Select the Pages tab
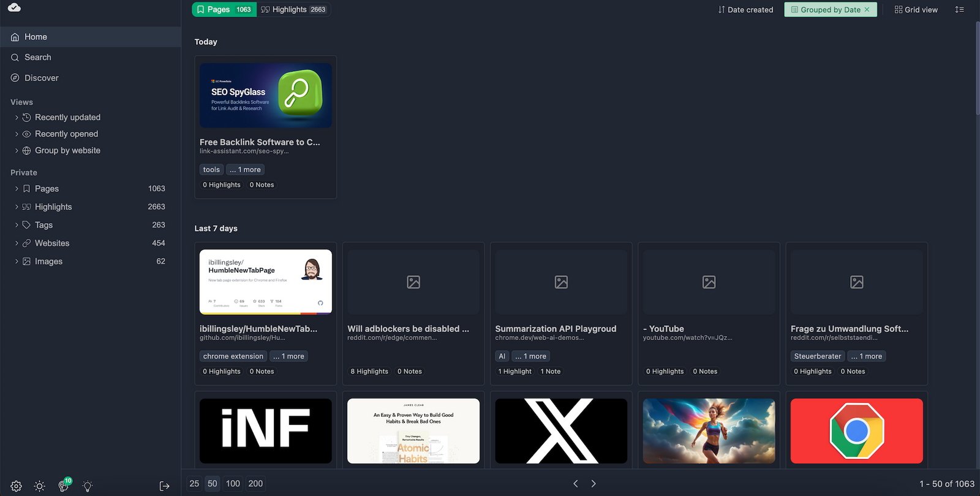The height and width of the screenshot is (496, 980). pos(224,10)
